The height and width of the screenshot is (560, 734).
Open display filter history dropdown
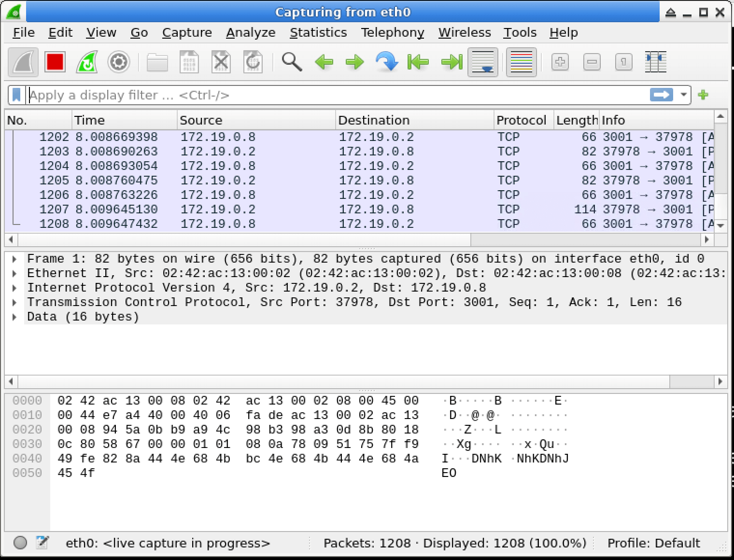click(684, 95)
